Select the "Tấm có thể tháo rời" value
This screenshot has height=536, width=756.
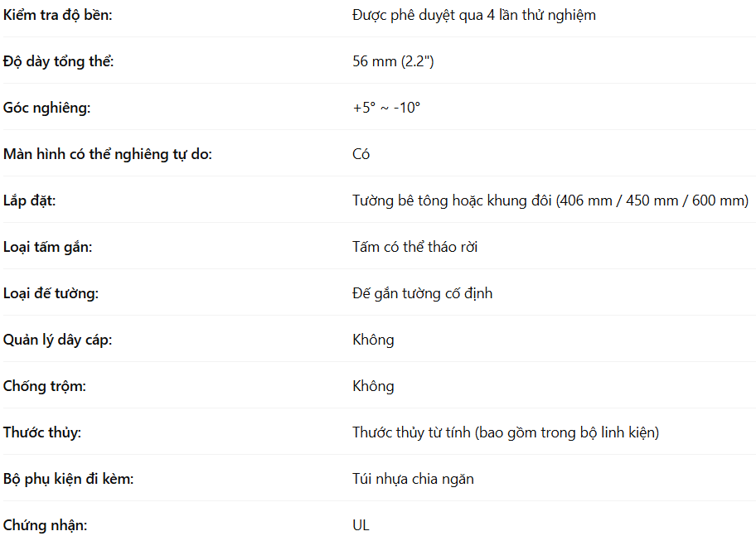[x=414, y=247]
